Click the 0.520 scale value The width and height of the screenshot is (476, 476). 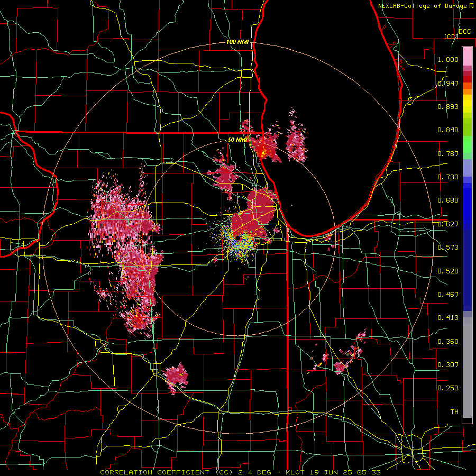tap(448, 271)
